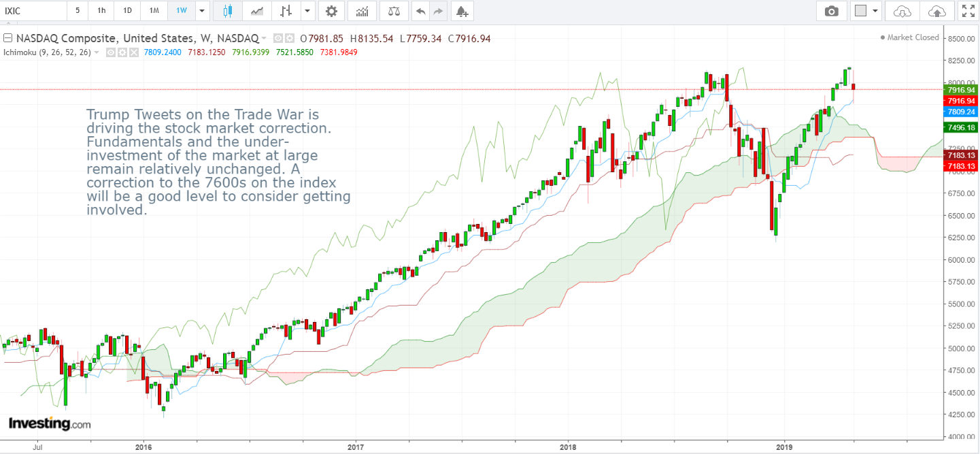Click the open value O7981.85

(x=322, y=39)
